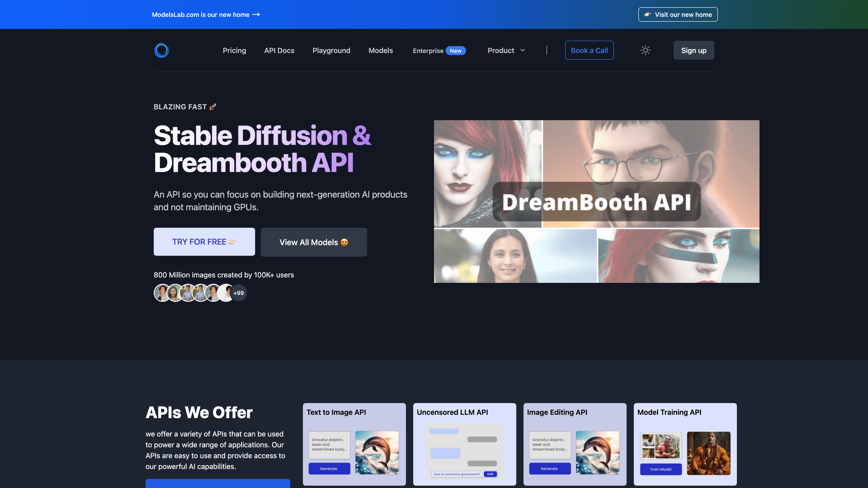Click the pointing finger emoji on Visit button

pyautogui.click(x=647, y=14)
